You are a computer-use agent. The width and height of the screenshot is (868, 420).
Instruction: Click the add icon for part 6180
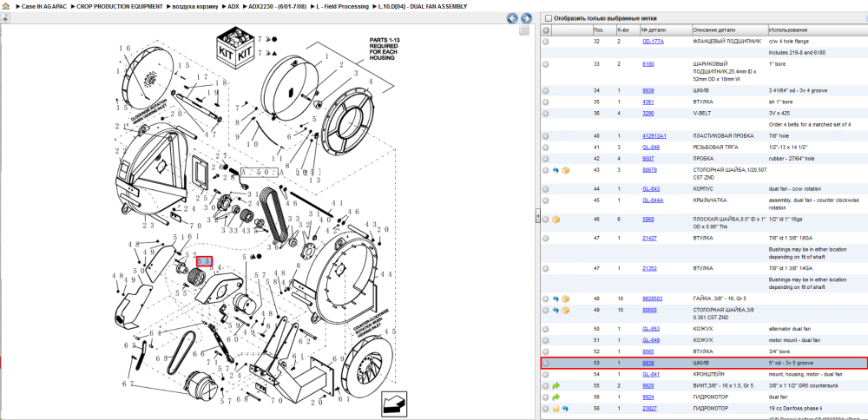click(546, 64)
